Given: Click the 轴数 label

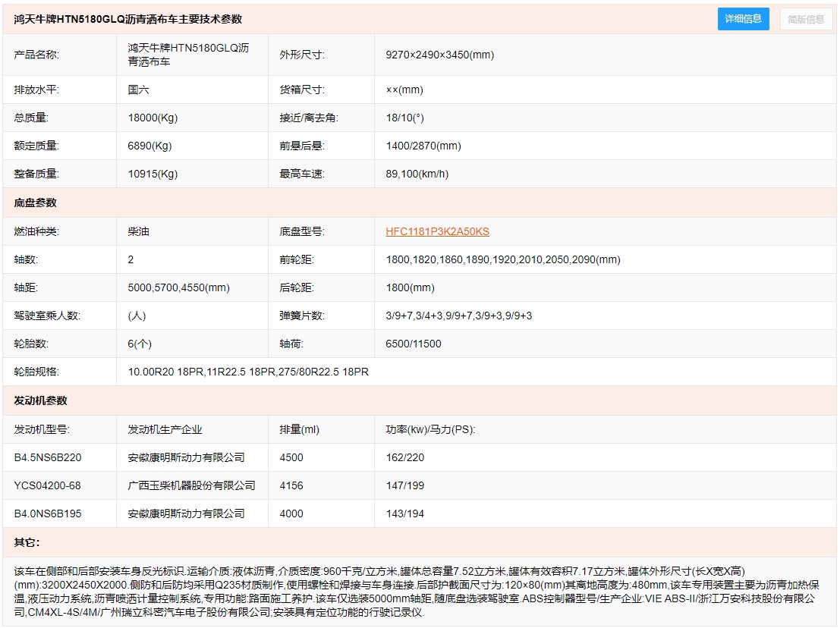Looking at the screenshot, I should point(26,259).
